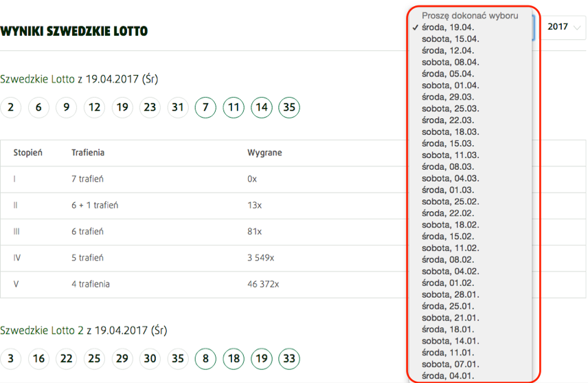Select 'środa, 29.03.' draw date option
The image size is (588, 383).
pos(449,97)
